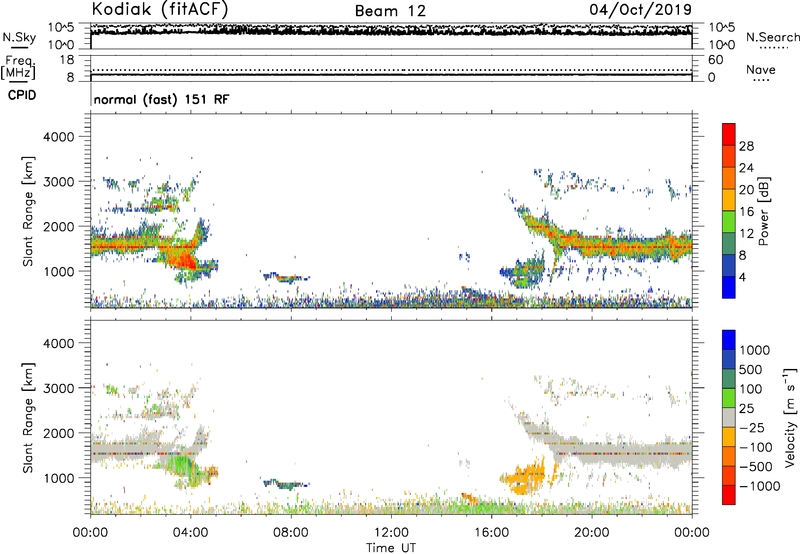Select the "Power [dB]" colorbar title
800x554 pixels.
(x=763, y=212)
